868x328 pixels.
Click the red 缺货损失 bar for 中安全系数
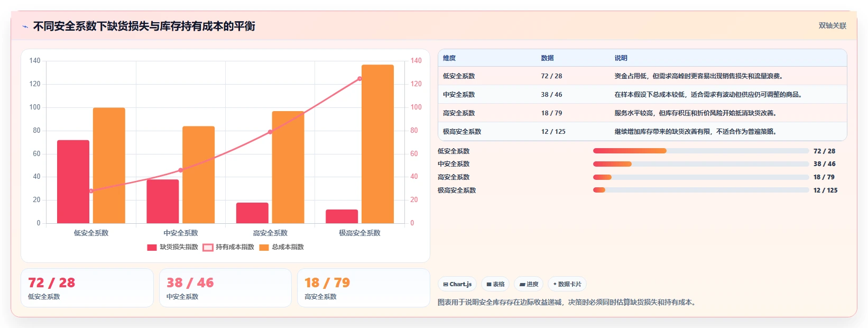coord(163,201)
